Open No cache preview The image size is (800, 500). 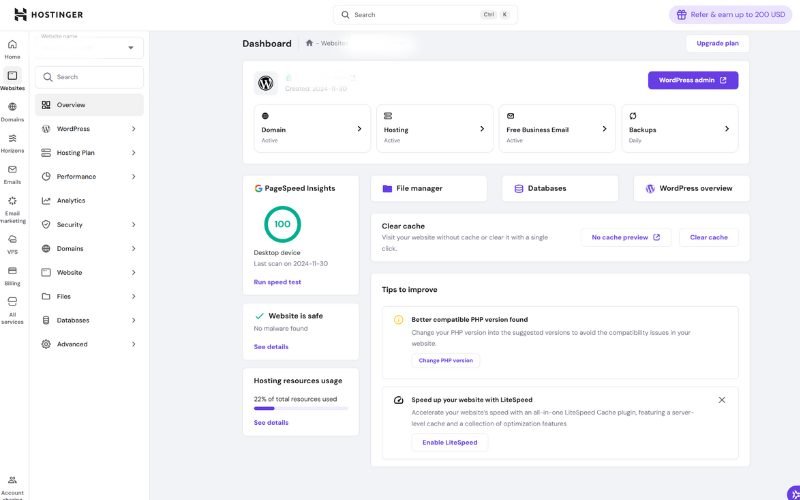[x=626, y=237]
